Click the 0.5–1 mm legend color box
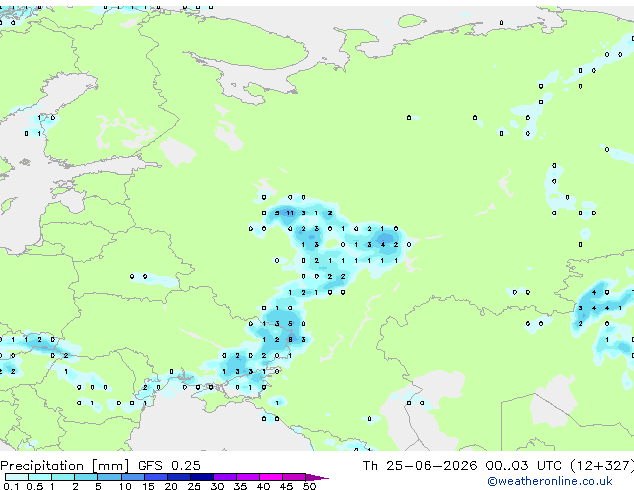Screen dimensions: 634x490 click(40, 477)
